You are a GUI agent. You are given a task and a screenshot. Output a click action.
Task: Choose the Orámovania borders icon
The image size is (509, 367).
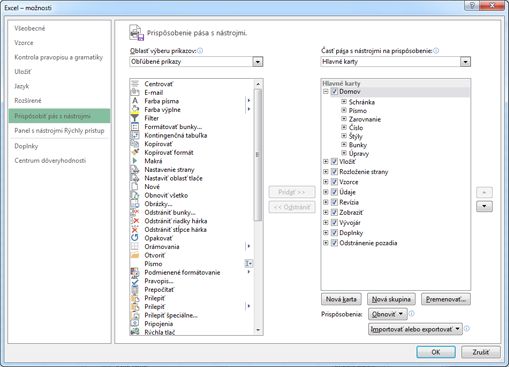[135, 246]
